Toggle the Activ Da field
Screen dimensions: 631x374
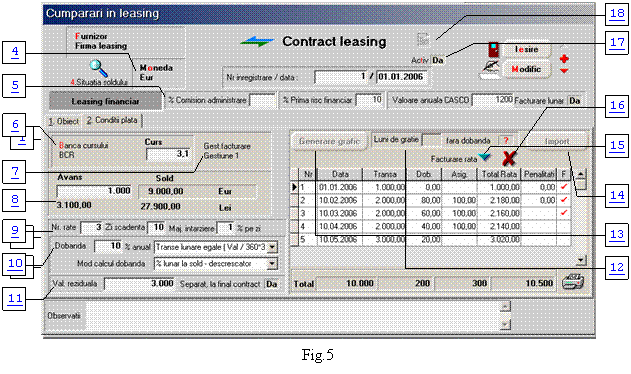438,60
